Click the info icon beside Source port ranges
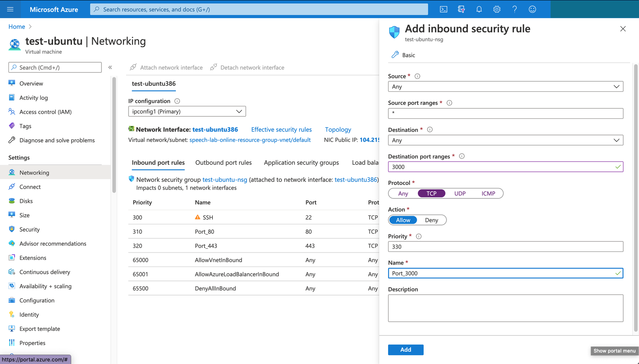The image size is (639, 364). click(449, 103)
